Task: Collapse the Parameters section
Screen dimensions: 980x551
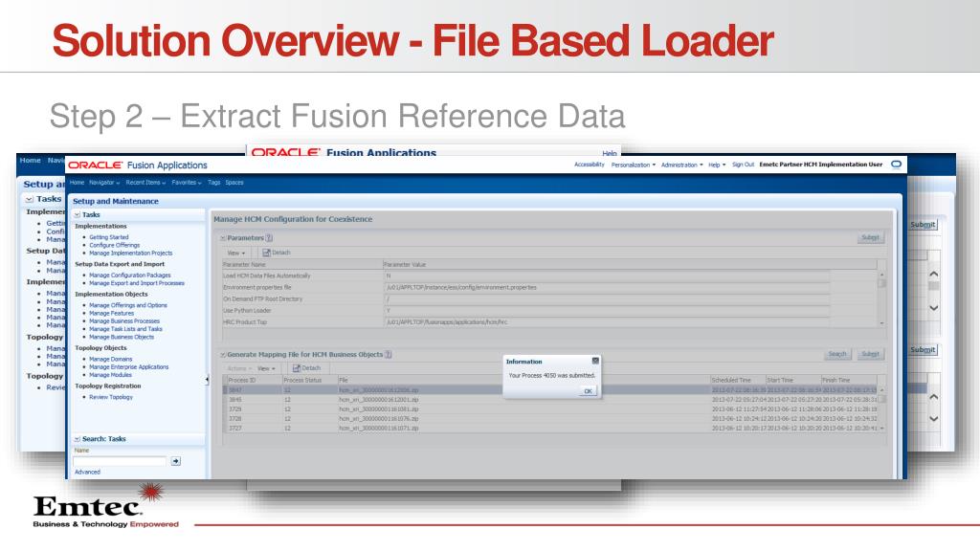Action: pos(222,238)
